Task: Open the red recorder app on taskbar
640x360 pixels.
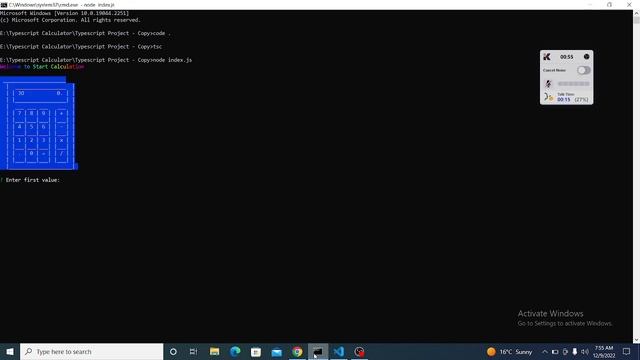Action: click(x=359, y=351)
